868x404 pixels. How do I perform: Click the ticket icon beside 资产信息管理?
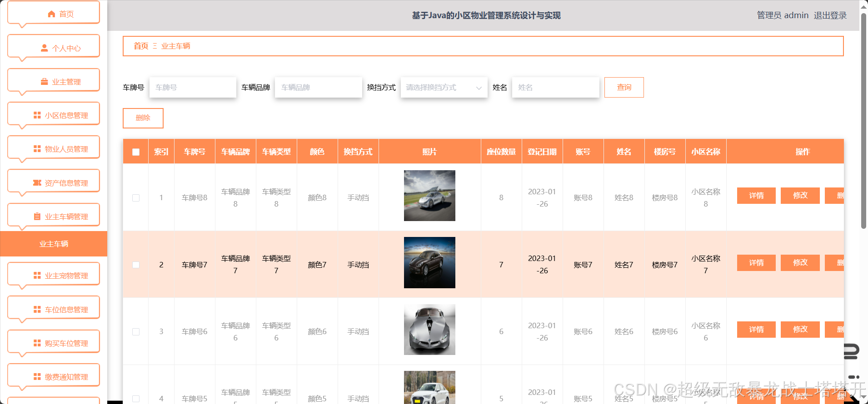(x=37, y=183)
